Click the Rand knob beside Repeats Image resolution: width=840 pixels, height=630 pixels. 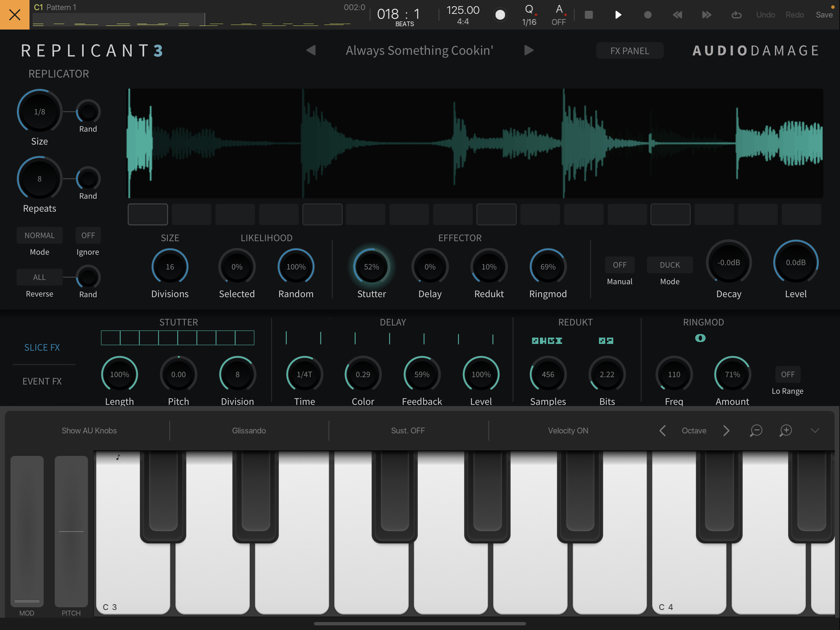[88, 179]
